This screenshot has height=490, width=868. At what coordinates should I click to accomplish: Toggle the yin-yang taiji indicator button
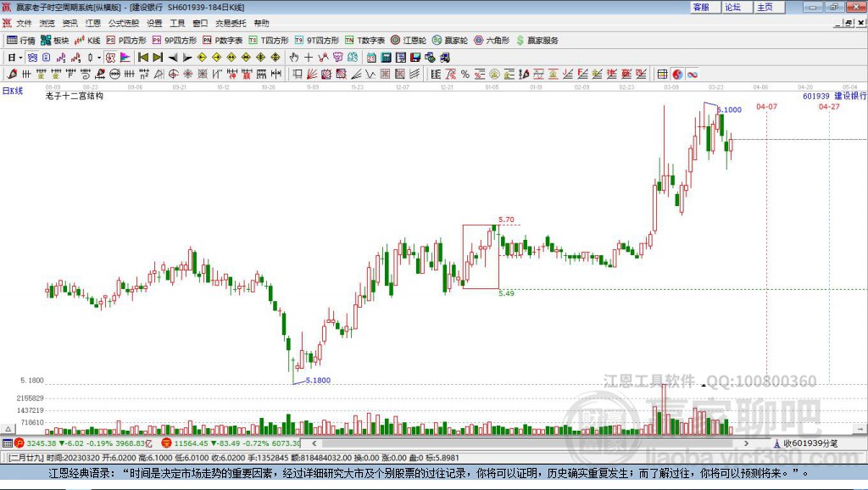(677, 75)
